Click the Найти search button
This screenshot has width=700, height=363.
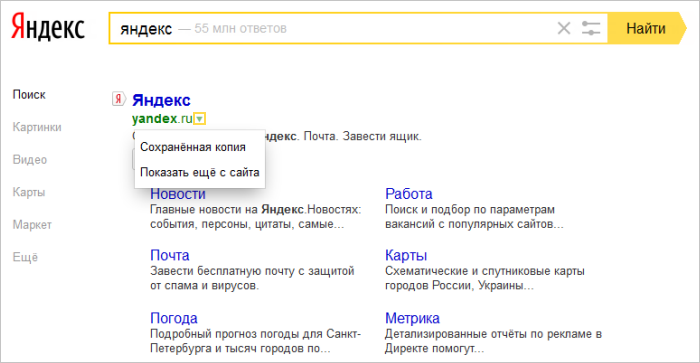coord(646,29)
